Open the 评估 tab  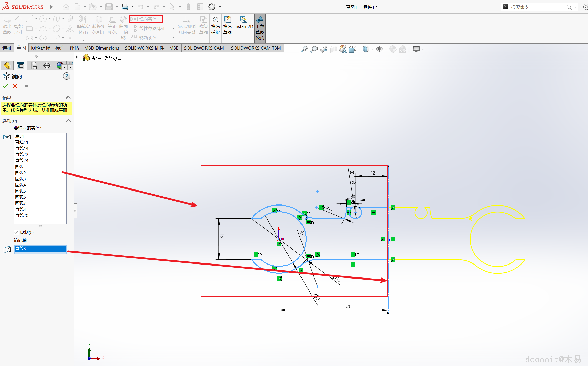click(74, 48)
